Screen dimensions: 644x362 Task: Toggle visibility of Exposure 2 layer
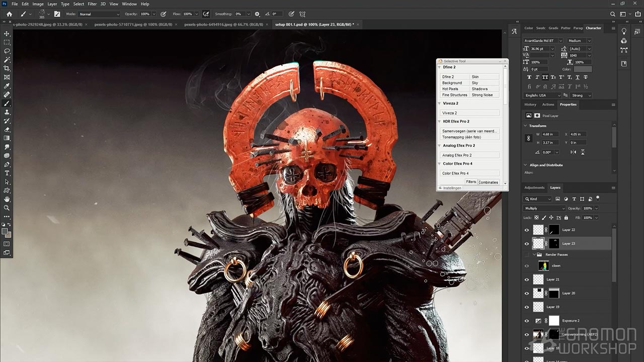[x=527, y=321]
